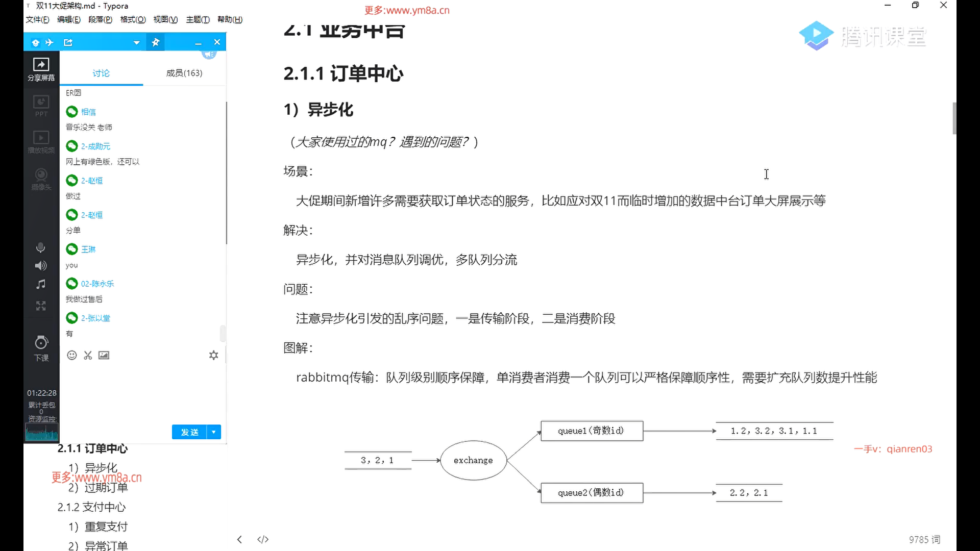Toggle source code mode icon
980x551 pixels.
(263, 539)
